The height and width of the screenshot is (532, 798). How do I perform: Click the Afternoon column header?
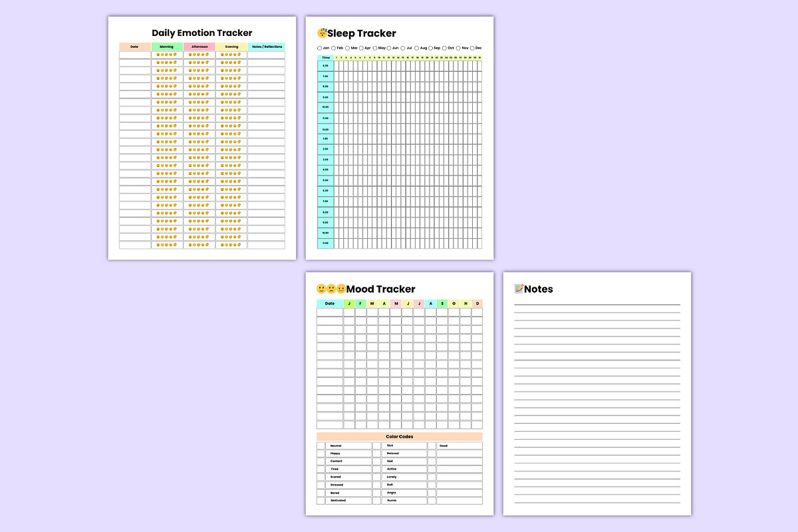point(199,47)
